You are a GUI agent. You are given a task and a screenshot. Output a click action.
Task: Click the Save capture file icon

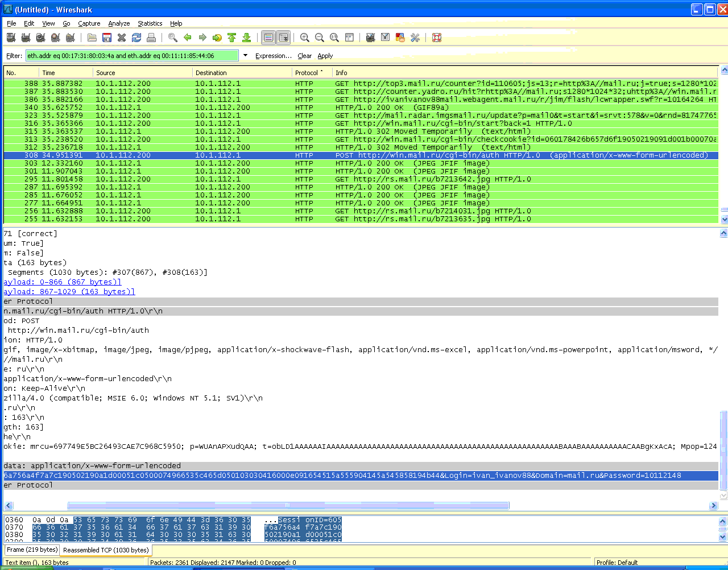click(x=107, y=38)
